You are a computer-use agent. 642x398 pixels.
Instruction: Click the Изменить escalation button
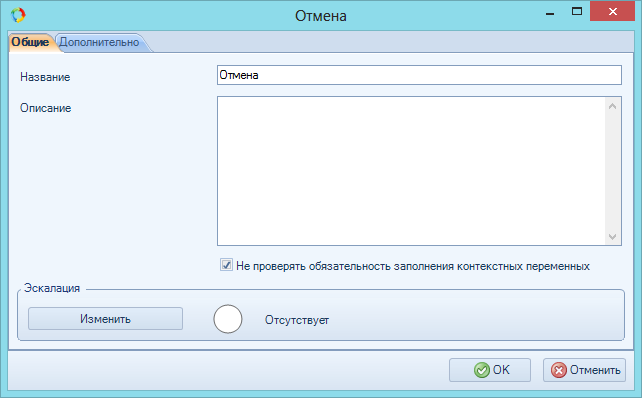[x=105, y=319]
